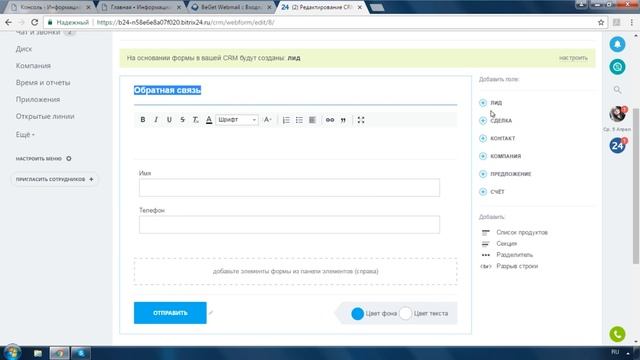Screen dimensions: 640x360
Task: Open the notifications bell
Action: tap(617, 44)
